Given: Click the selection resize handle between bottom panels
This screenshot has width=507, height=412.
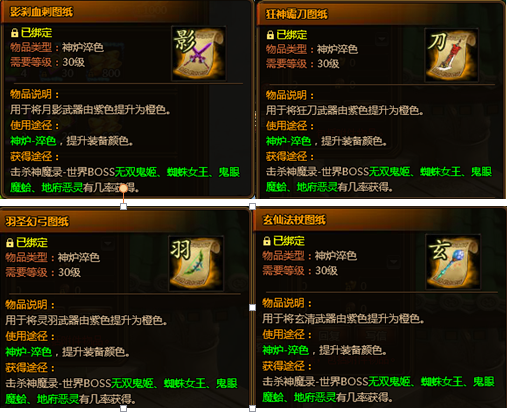Looking at the screenshot, I should point(252,307).
